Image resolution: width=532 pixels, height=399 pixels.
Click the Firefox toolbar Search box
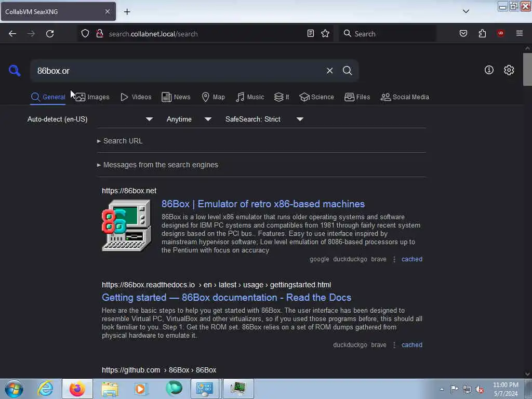click(x=388, y=34)
